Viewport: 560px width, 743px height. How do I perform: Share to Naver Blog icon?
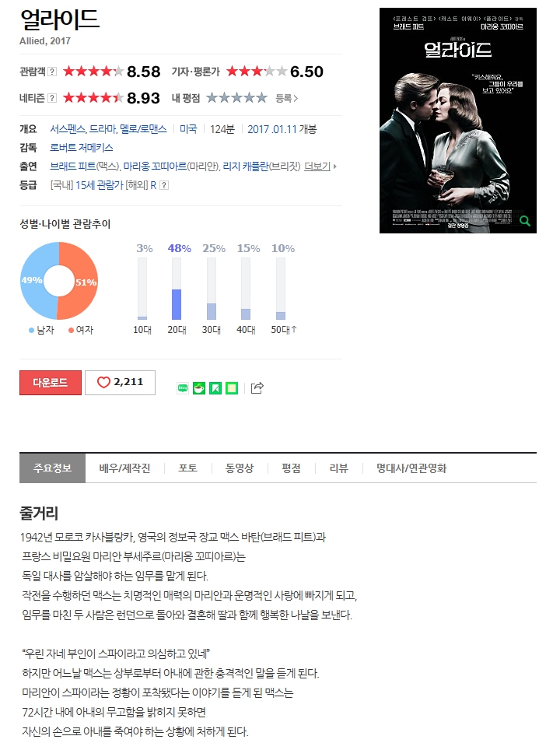click(183, 388)
